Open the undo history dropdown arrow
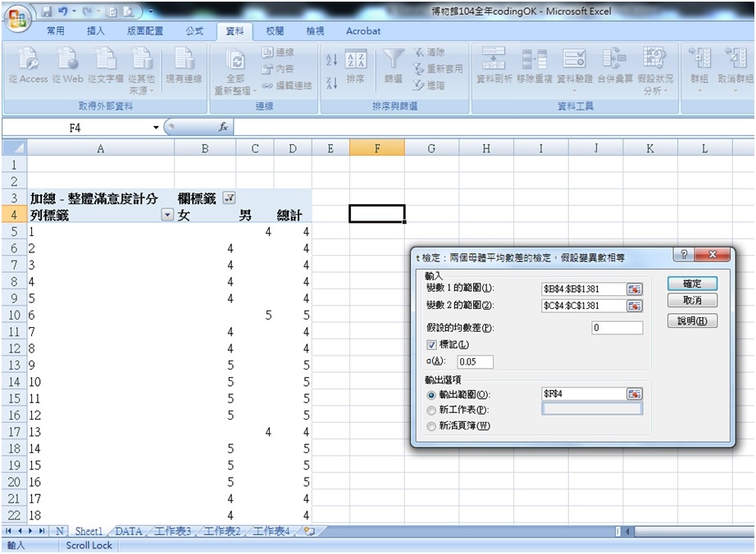Screen dimensions: 756x554 pyautogui.click(x=75, y=11)
